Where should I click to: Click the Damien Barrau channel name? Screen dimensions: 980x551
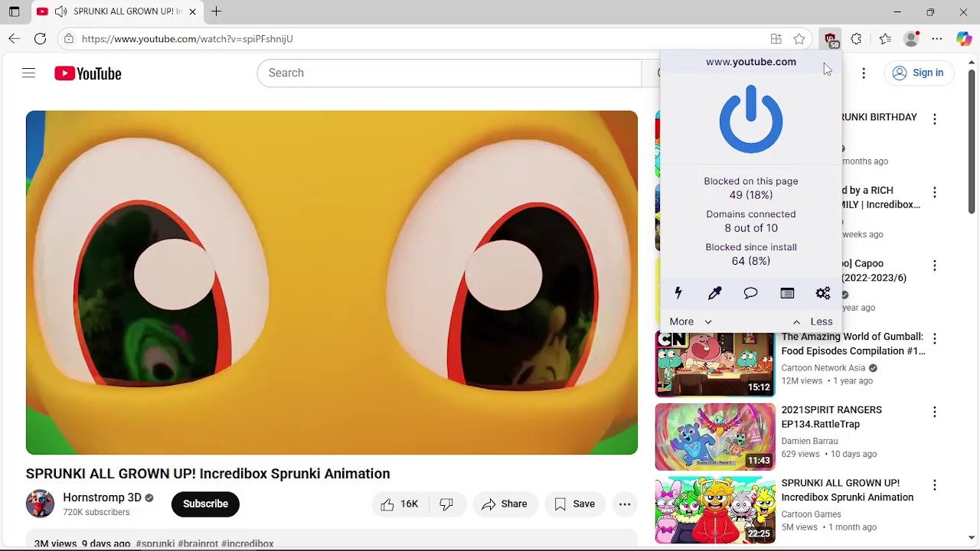(809, 441)
